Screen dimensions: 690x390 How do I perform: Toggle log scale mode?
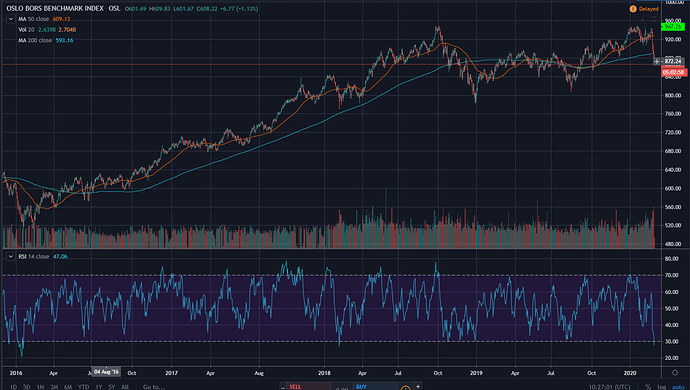coord(661,387)
